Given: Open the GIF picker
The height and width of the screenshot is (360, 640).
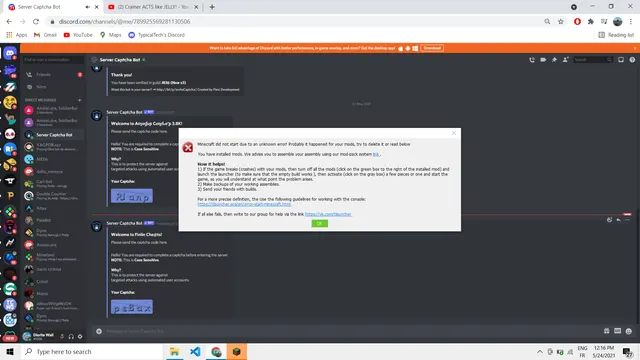Looking at the screenshot, I should click(618, 331).
